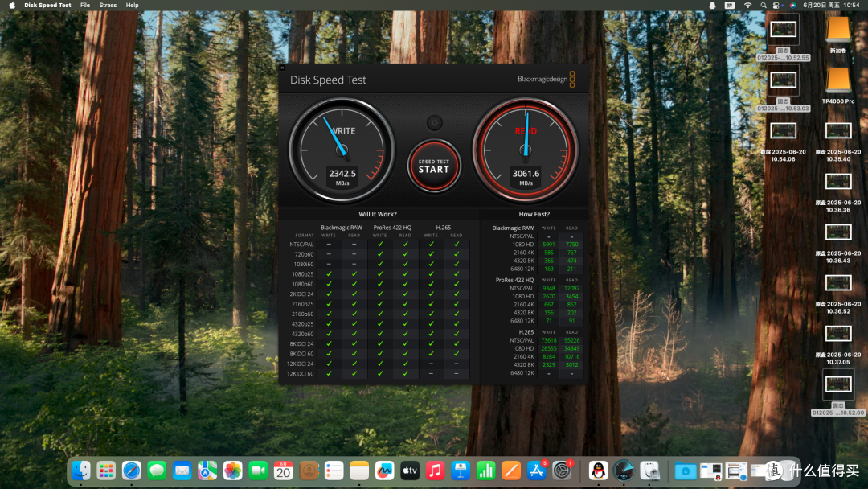Activate Siri from the menu bar
Image resolution: width=868 pixels, height=489 pixels.
[x=792, y=5]
